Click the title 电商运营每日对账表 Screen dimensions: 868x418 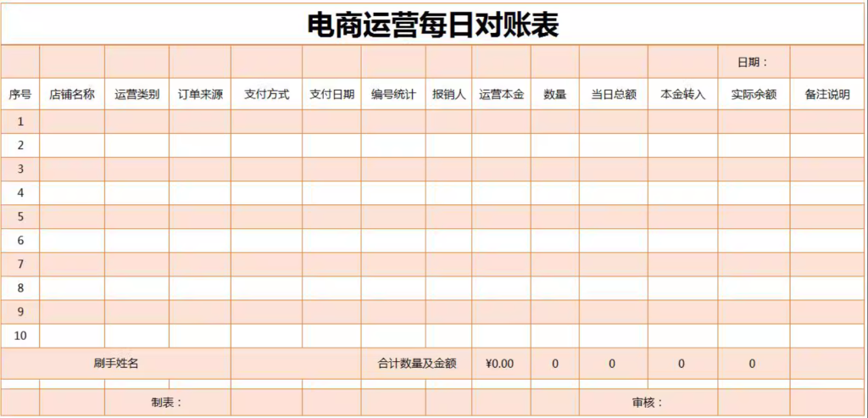pos(433,25)
